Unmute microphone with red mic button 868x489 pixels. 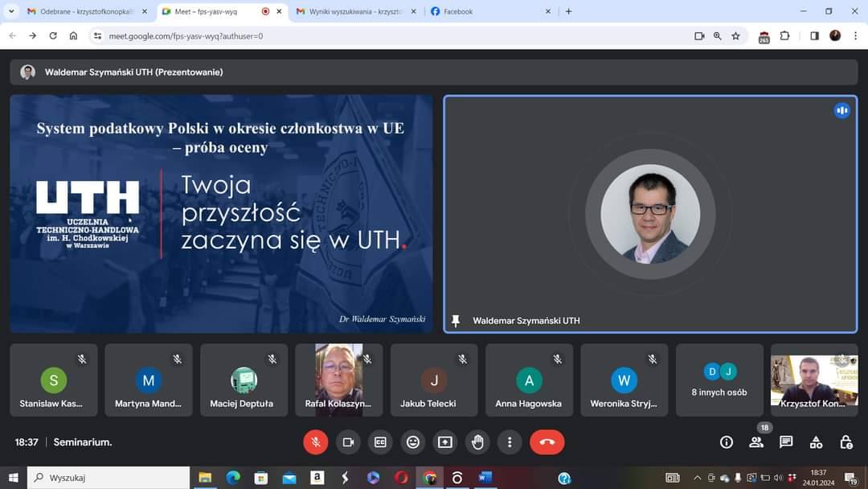[316, 442]
